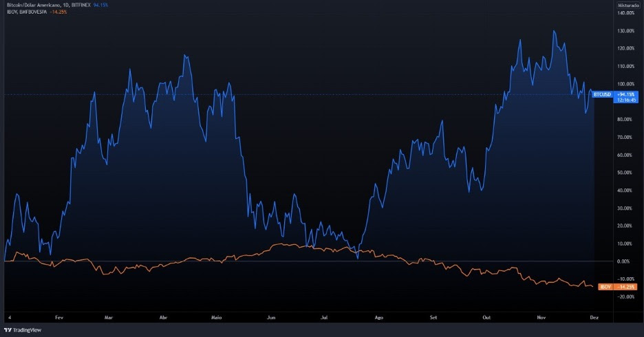
Task: Click the 70.00% level on price axis
Action: tap(625, 137)
